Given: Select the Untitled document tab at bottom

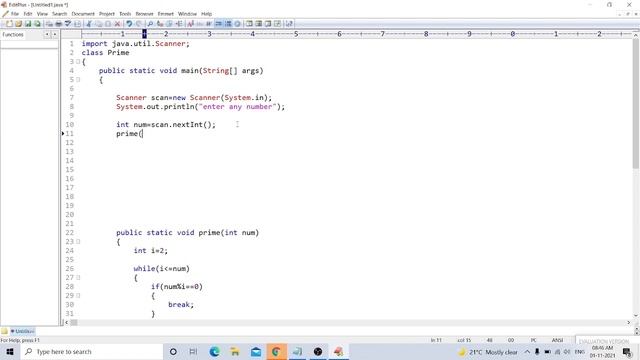Looking at the screenshot, I should click(x=22, y=331).
